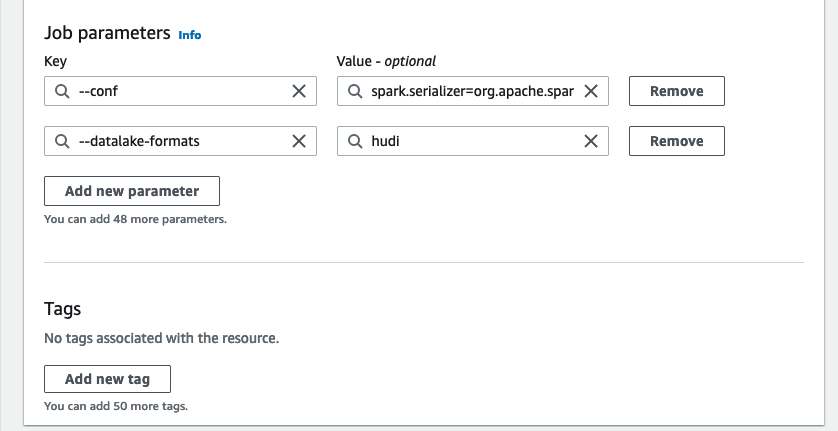Add a new job parameter
The width and height of the screenshot is (838, 431).
pyautogui.click(x=132, y=191)
